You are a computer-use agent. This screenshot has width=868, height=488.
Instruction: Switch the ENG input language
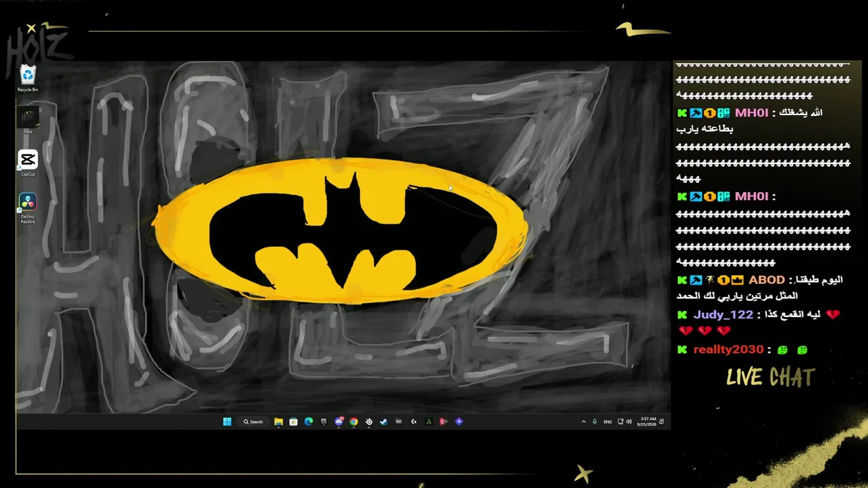tap(608, 422)
